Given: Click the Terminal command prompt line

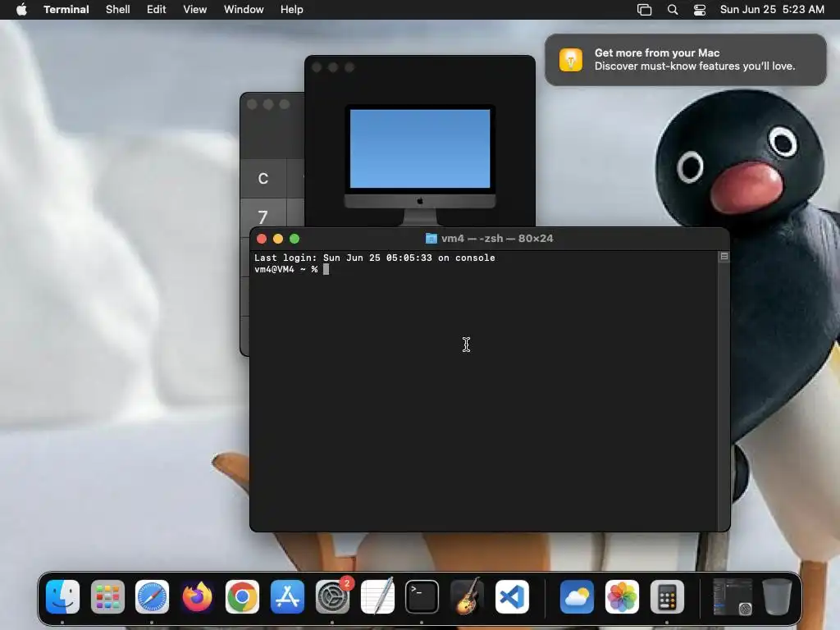Looking at the screenshot, I should [292, 269].
